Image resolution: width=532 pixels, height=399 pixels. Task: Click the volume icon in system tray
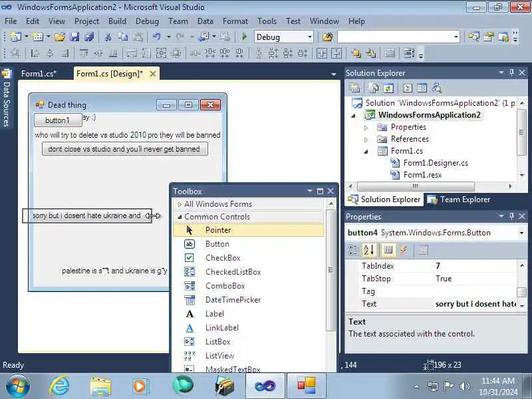coord(464,386)
